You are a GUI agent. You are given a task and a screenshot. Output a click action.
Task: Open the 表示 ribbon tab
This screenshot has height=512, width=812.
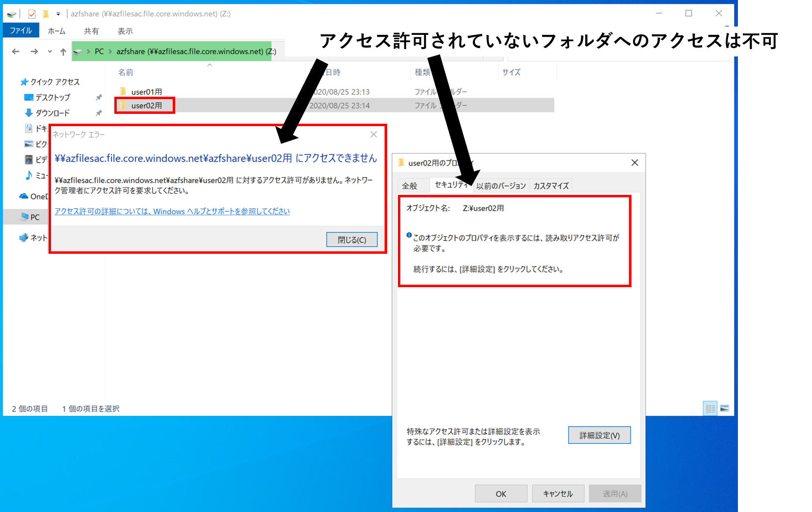tap(125, 31)
